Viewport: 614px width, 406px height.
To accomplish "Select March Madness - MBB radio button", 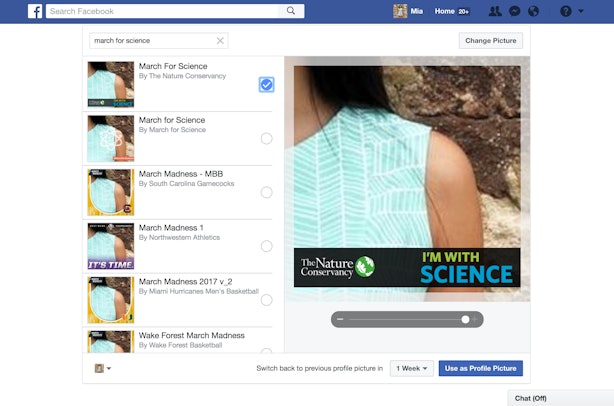I will click(266, 192).
